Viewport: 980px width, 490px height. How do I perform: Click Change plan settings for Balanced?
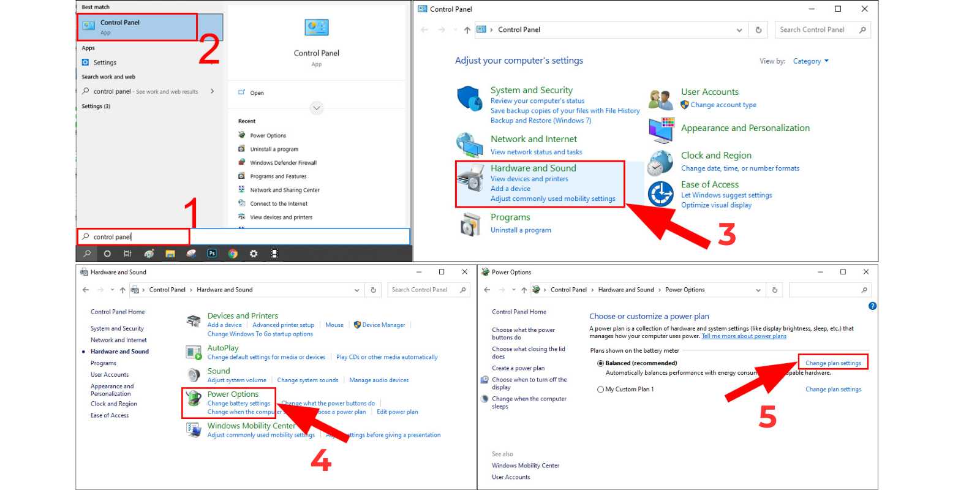833,363
